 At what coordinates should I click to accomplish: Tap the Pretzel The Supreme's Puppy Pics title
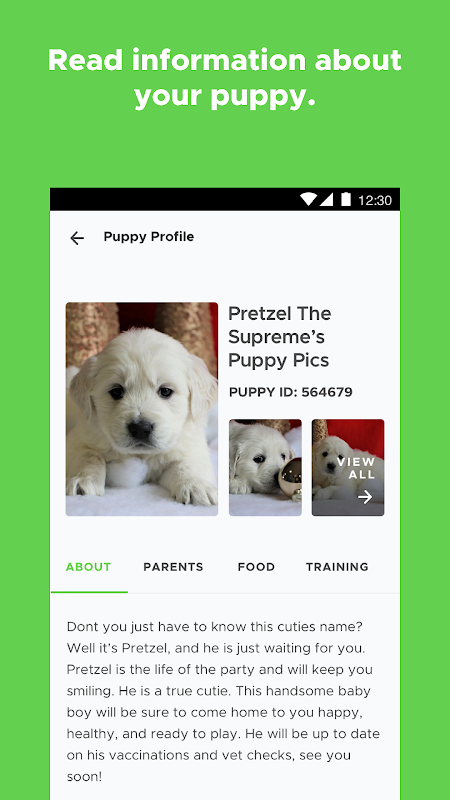(280, 337)
